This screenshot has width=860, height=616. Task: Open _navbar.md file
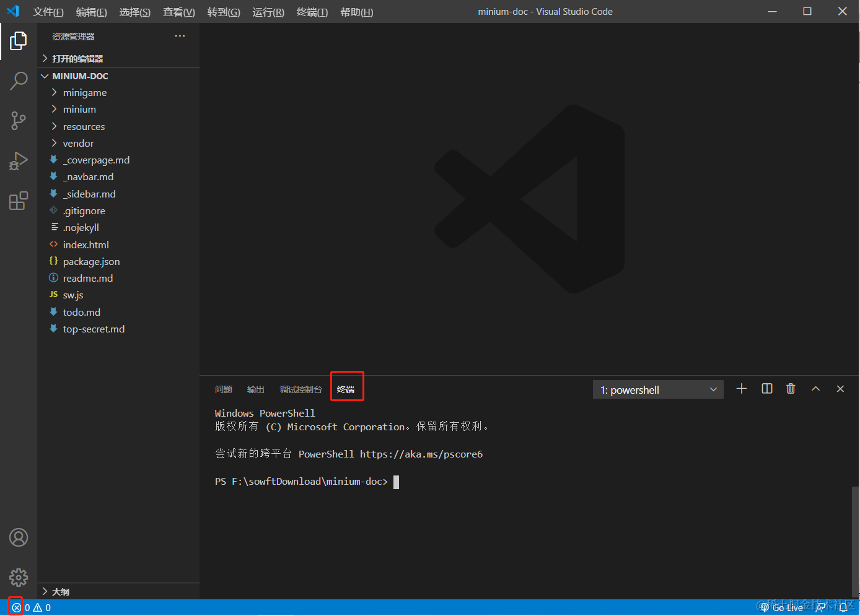tap(118, 177)
